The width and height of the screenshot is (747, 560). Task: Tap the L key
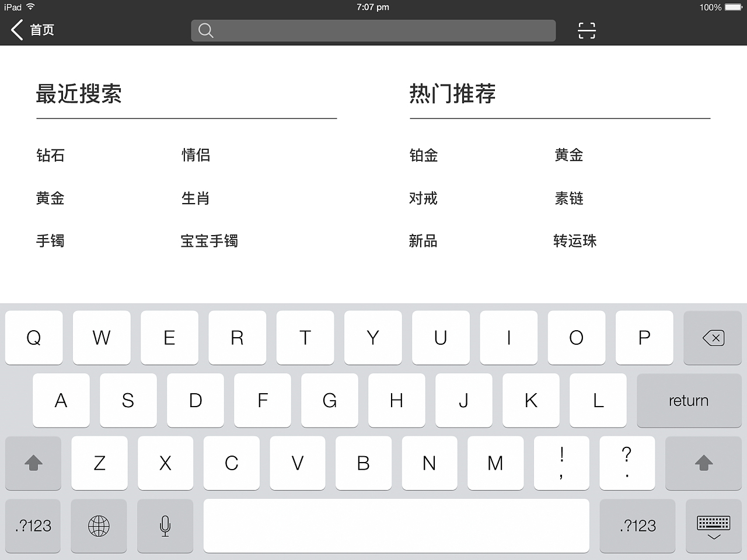(598, 401)
